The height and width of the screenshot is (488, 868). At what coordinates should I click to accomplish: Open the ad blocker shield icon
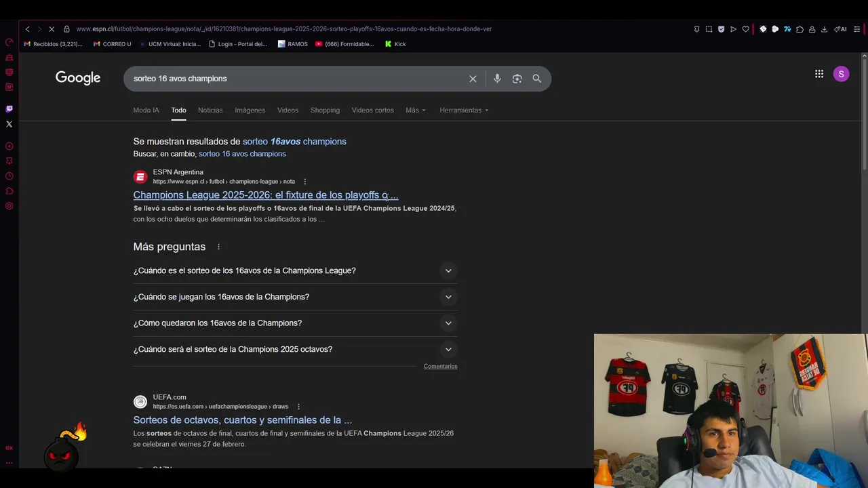(721, 29)
